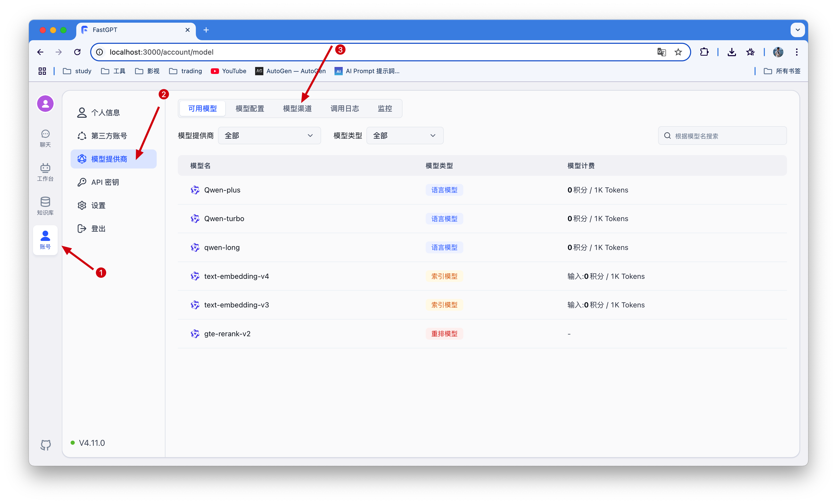Reload the page

click(x=77, y=52)
